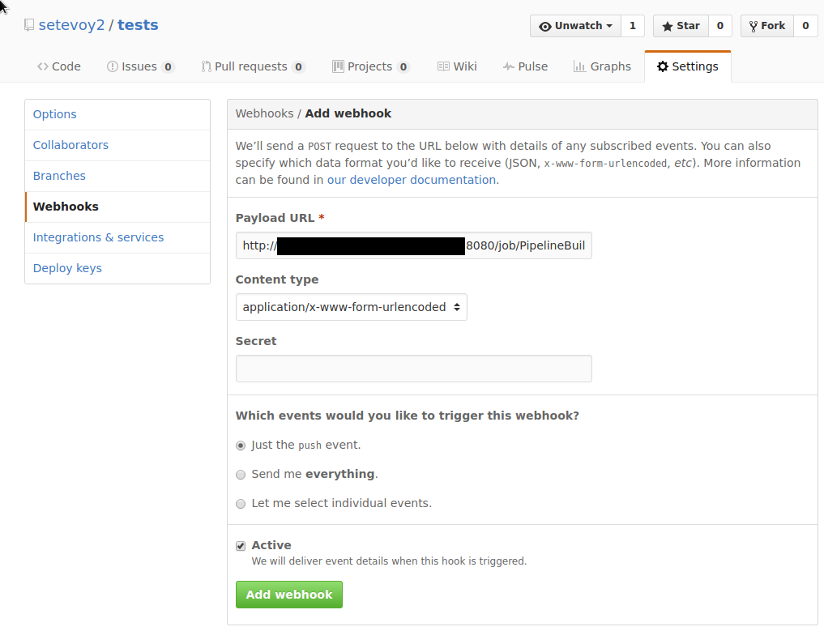Click the stargazers count next to Star
Image resolution: width=824 pixels, height=644 pixels.
click(720, 26)
